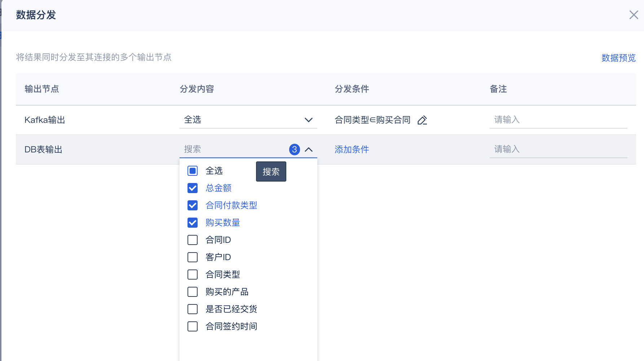Expand the Kafka输出 全选 dropdown

(309, 120)
